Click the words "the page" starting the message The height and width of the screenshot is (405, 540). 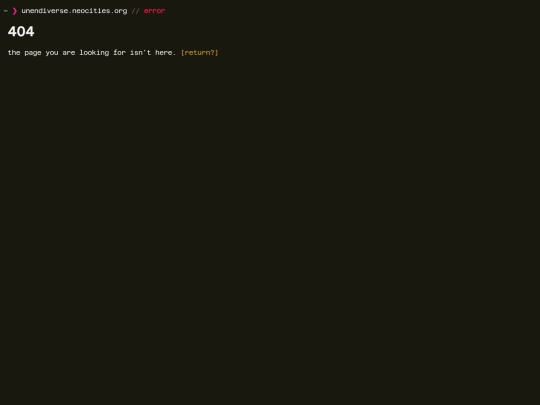(24, 53)
